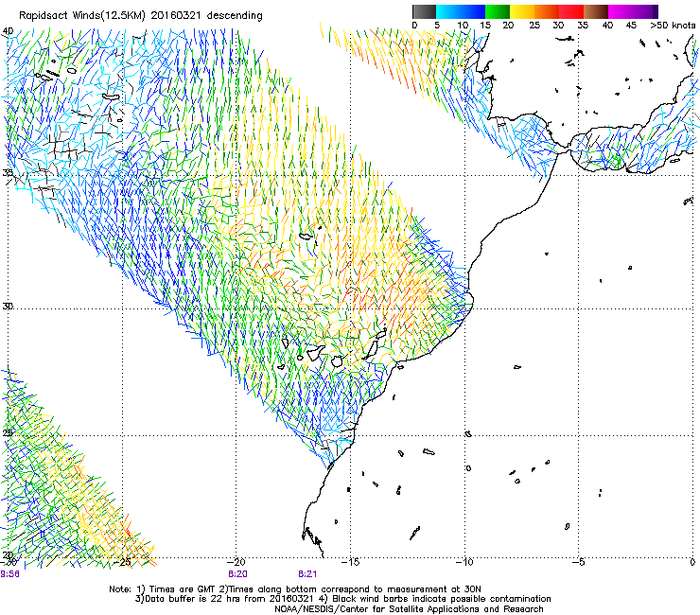Click the latitude label '30' on the left edge
Screen dimensions: 700x615
pos(8,306)
